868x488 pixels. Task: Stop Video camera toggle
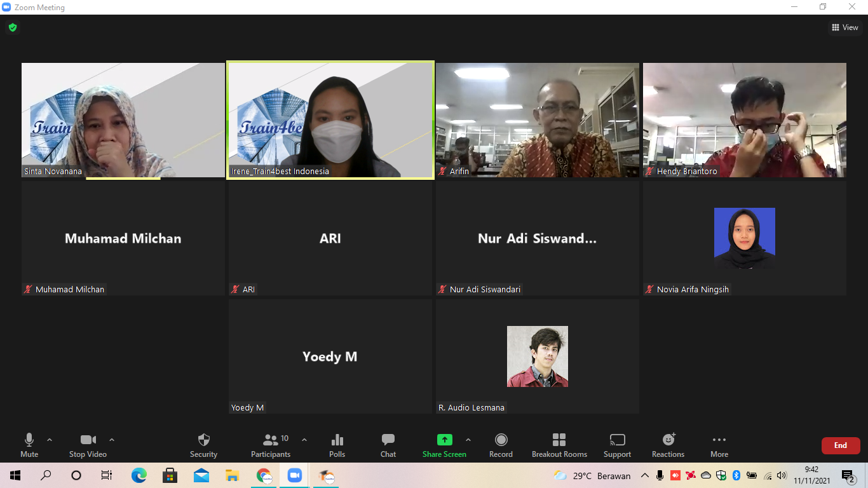(88, 445)
